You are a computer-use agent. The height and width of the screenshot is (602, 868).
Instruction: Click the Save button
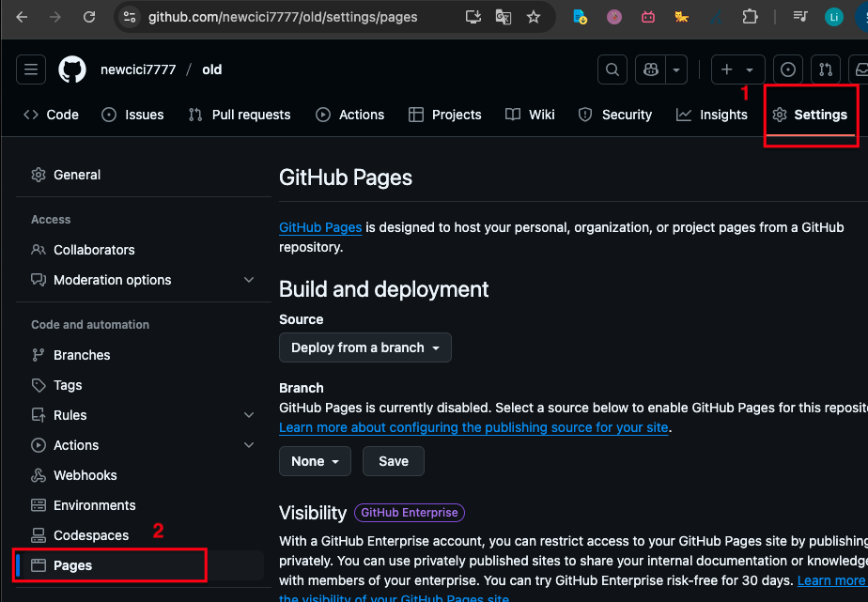point(394,461)
